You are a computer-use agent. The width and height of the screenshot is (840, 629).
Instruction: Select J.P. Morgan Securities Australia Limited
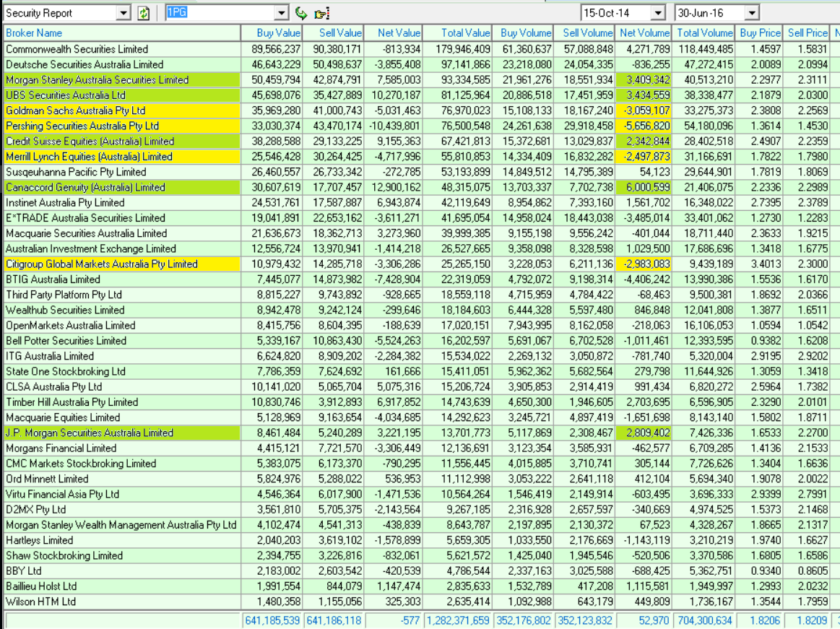(x=121, y=433)
